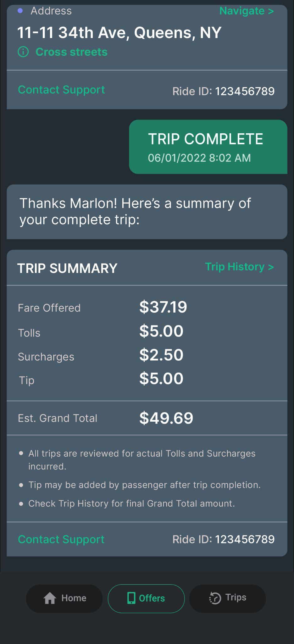Tap Contact Support below the trip summary
Image resolution: width=294 pixels, height=644 pixels.
pos(61,540)
